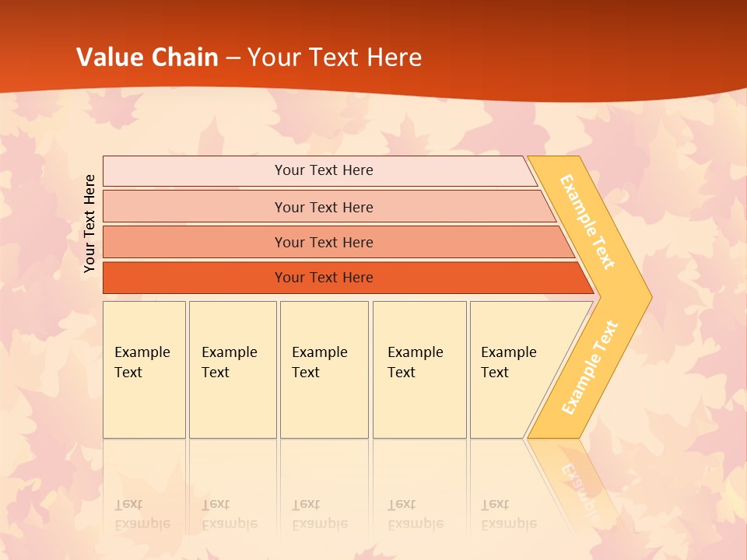747x560 pixels.
Task: Click the lower chevron arm "Example Text"
Action: pos(590,367)
